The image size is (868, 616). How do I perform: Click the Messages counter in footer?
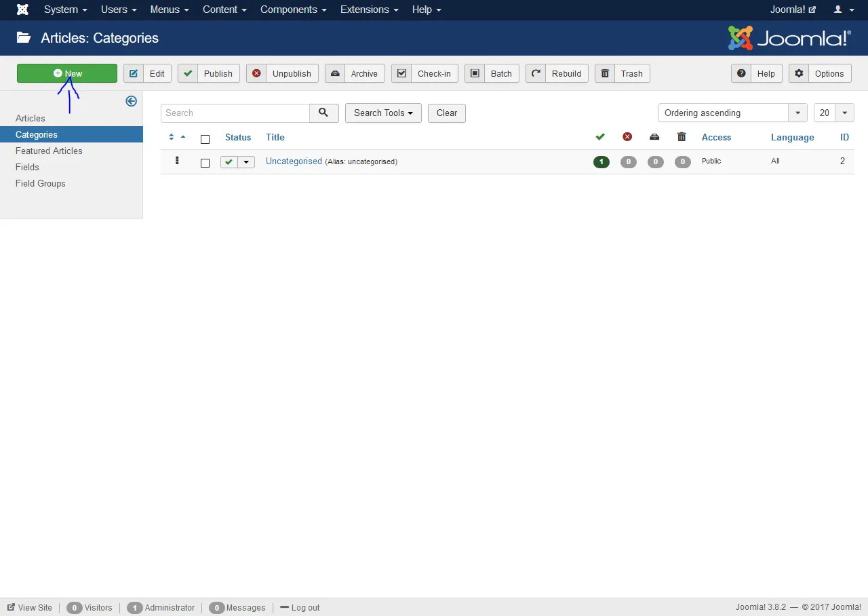click(x=237, y=607)
